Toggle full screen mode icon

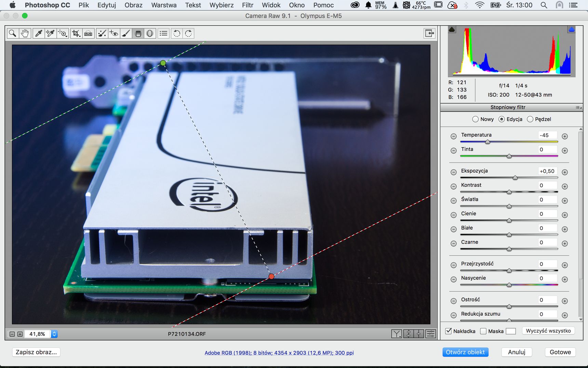pos(429,33)
